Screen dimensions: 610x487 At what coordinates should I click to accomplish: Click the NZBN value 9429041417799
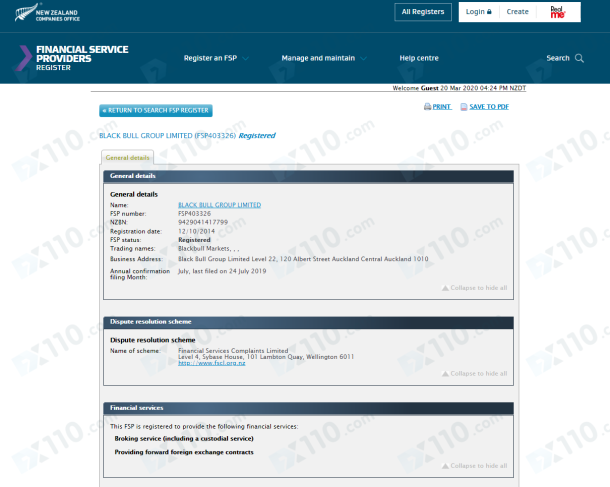click(x=203, y=222)
